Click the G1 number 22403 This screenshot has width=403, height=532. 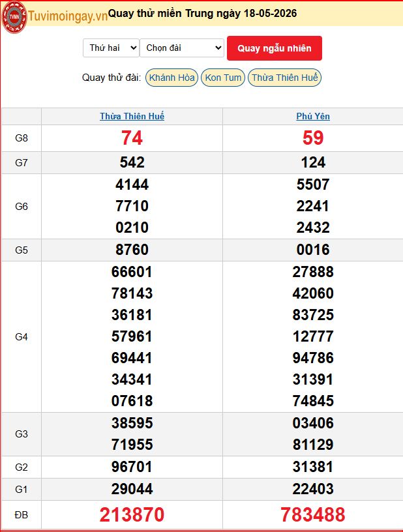(313, 489)
